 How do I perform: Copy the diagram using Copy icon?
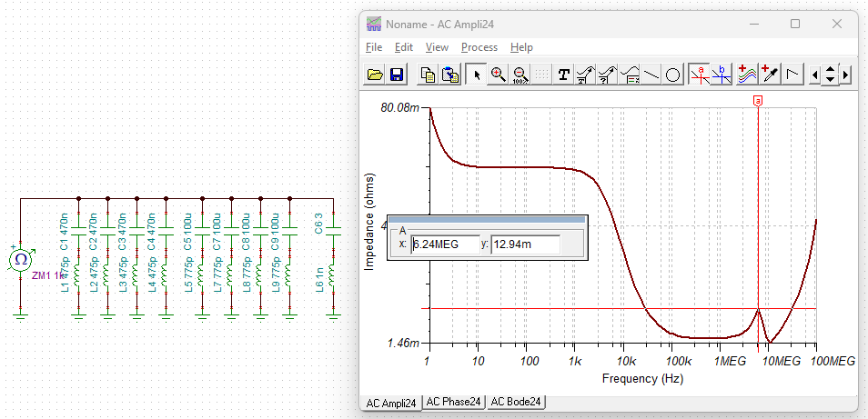pos(428,75)
